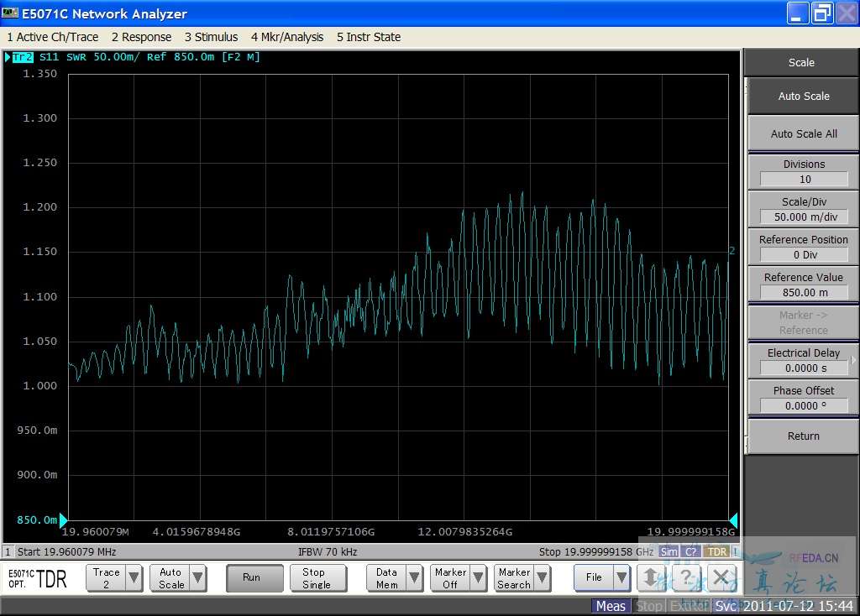Screen dimensions: 860x616
Task: Click the date-time 2011-07-12 15:44
Action: 798,606
